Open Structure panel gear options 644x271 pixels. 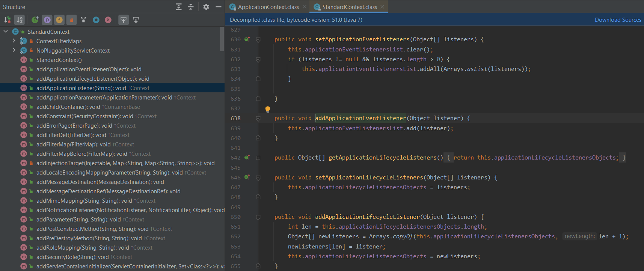[206, 7]
